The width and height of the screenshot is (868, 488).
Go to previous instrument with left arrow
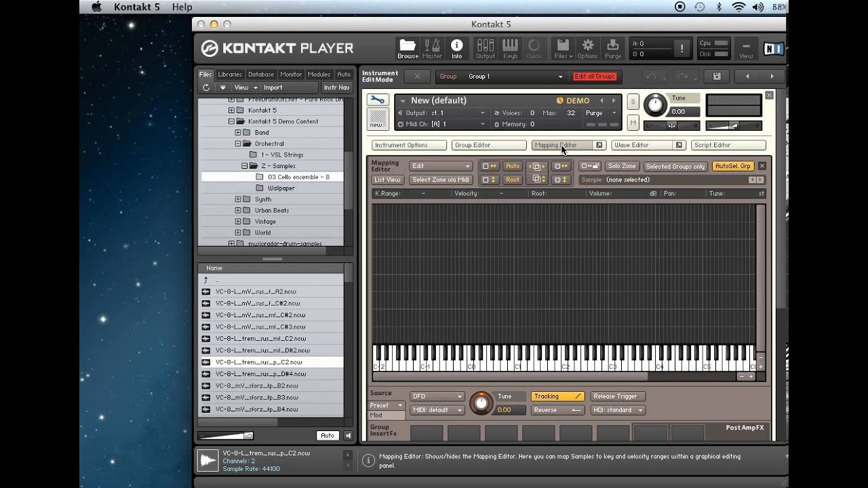(x=747, y=77)
